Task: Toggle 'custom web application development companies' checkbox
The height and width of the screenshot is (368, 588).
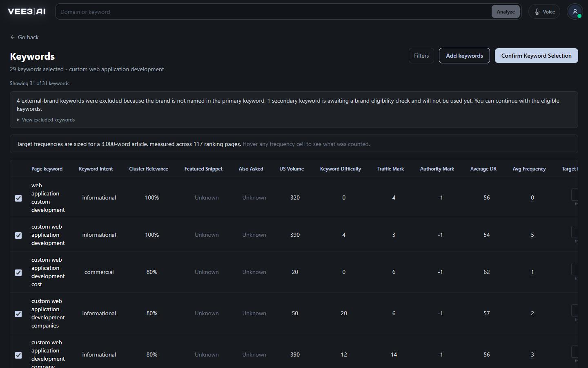Action: click(x=18, y=314)
